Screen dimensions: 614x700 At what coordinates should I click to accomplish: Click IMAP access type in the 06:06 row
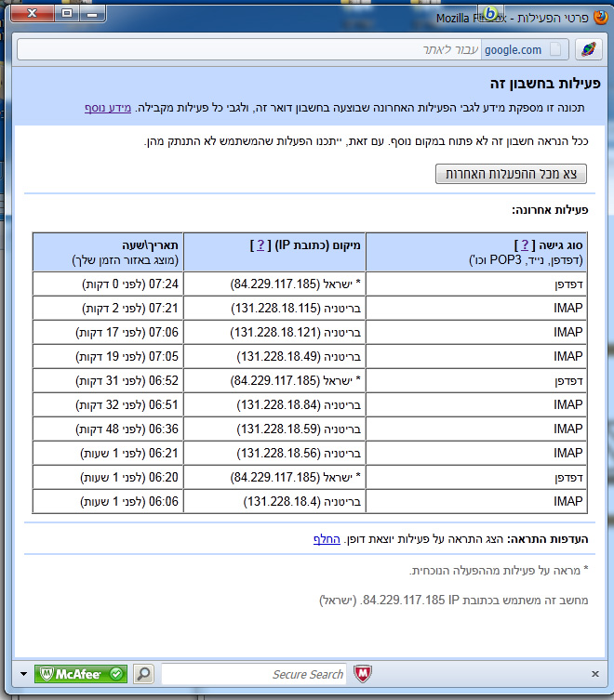click(x=476, y=501)
